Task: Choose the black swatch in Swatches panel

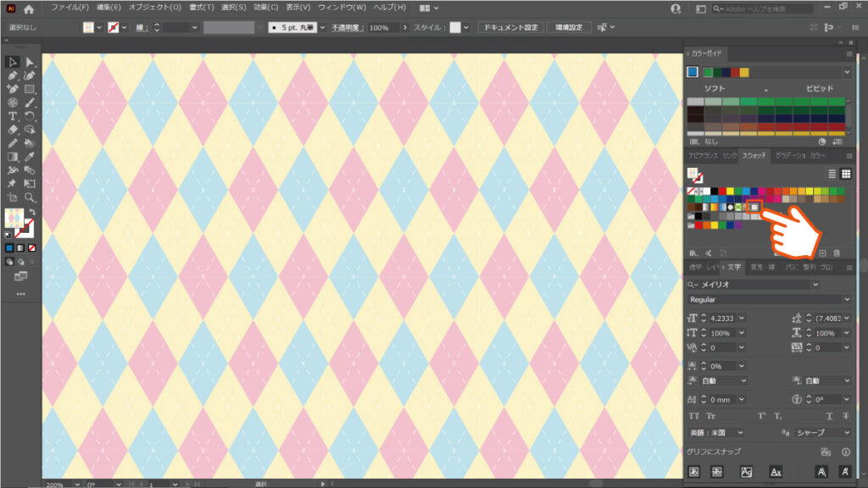Action: [x=714, y=191]
